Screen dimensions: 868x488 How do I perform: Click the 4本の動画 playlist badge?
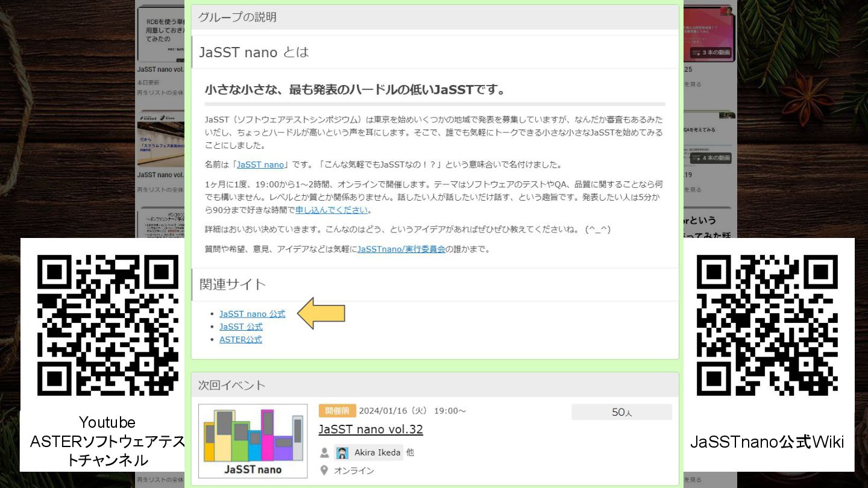click(711, 158)
